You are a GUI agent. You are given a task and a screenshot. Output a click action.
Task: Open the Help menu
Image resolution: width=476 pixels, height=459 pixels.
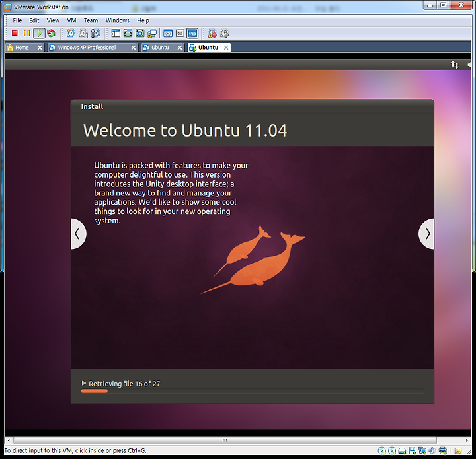tap(143, 20)
